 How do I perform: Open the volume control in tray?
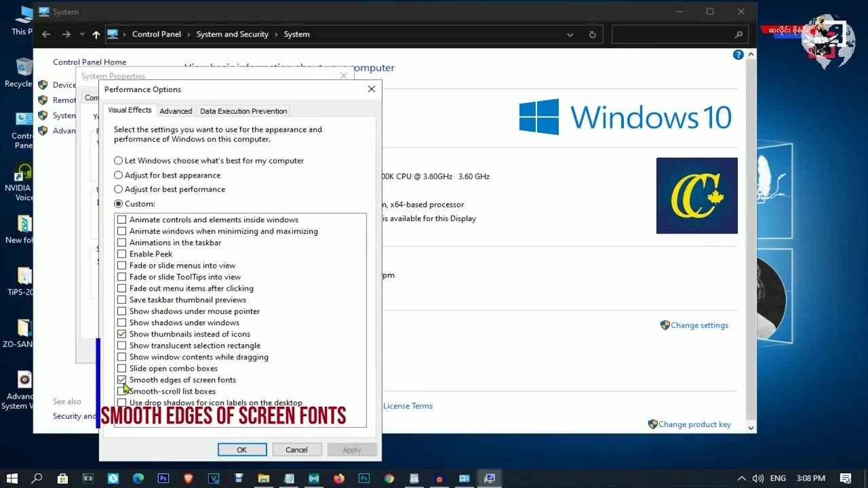coord(758,479)
